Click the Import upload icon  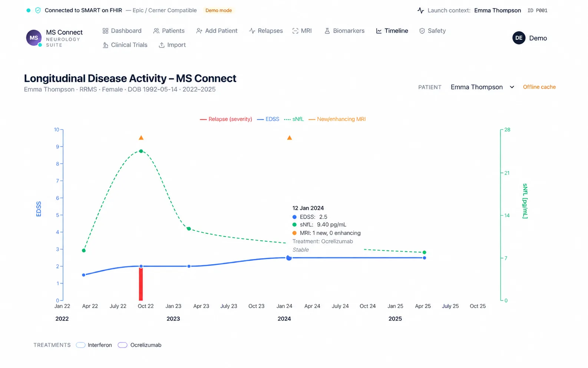pyautogui.click(x=162, y=45)
